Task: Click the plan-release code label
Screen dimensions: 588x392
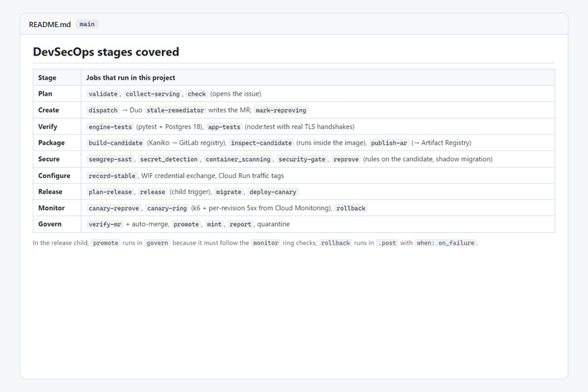Action: coord(110,192)
